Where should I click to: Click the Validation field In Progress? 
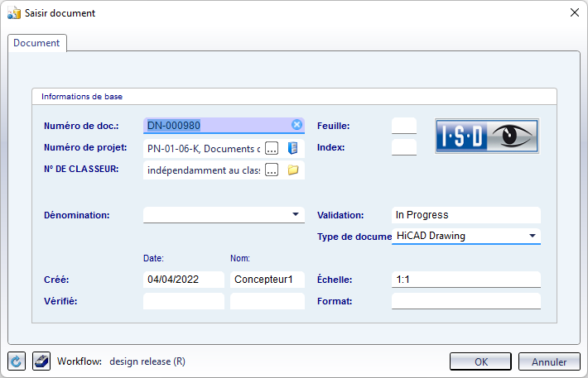(466, 215)
